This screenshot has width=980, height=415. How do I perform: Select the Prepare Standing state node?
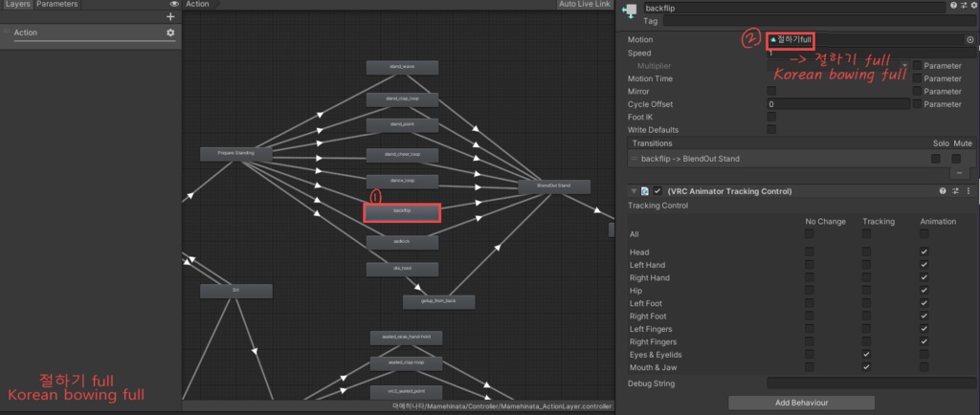click(235, 154)
